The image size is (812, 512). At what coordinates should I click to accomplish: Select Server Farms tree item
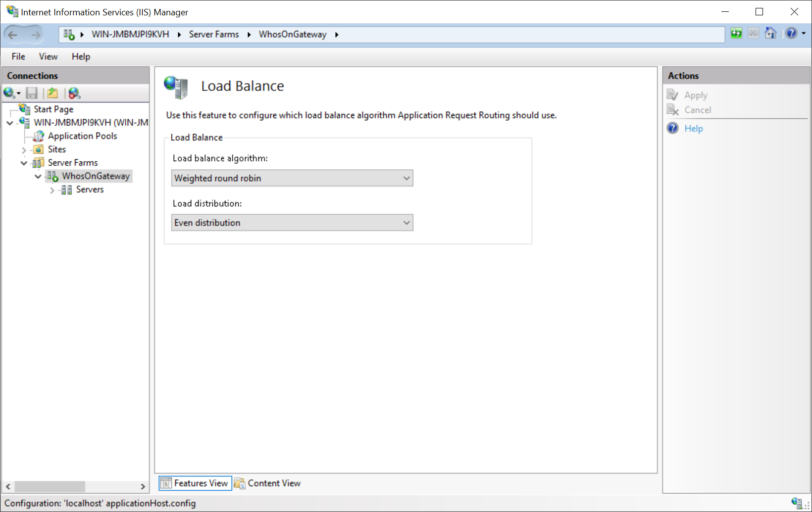click(x=73, y=162)
